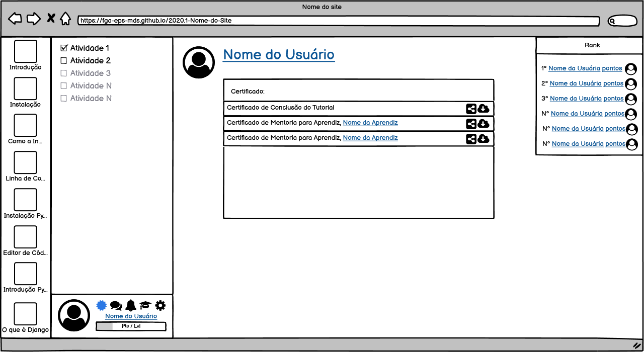
Task: Open the 'Instalação Py…' chapter icon
Action: pyautogui.click(x=26, y=200)
